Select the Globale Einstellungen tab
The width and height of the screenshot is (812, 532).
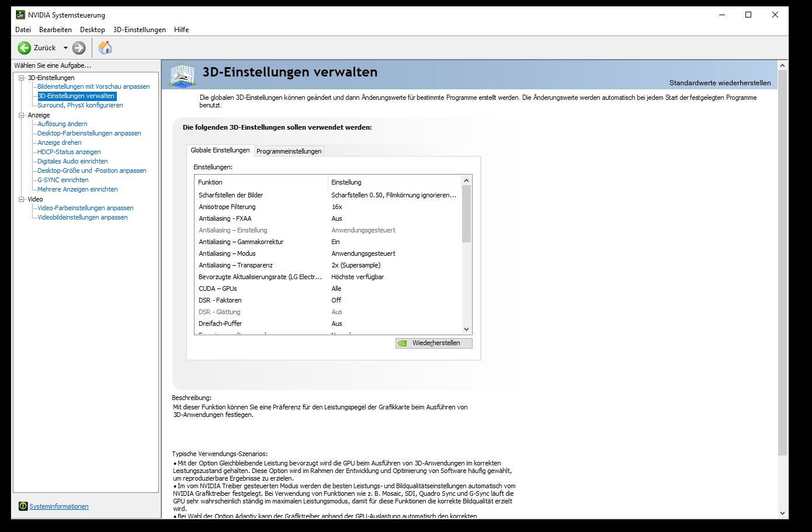click(220, 150)
